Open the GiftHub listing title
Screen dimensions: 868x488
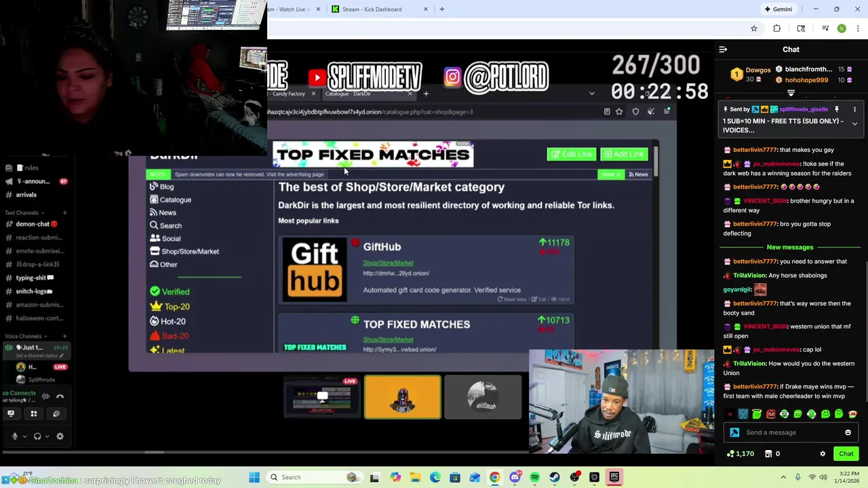tap(382, 247)
